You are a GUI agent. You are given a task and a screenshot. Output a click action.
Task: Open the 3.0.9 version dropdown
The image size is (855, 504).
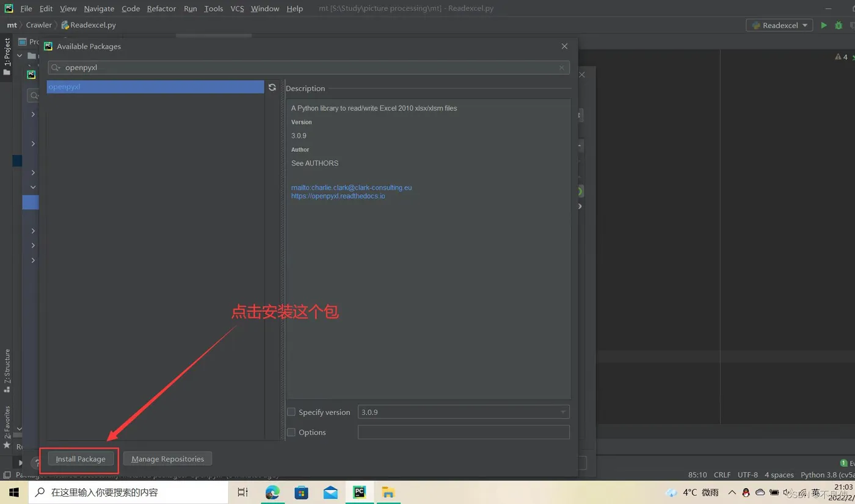(x=464, y=412)
